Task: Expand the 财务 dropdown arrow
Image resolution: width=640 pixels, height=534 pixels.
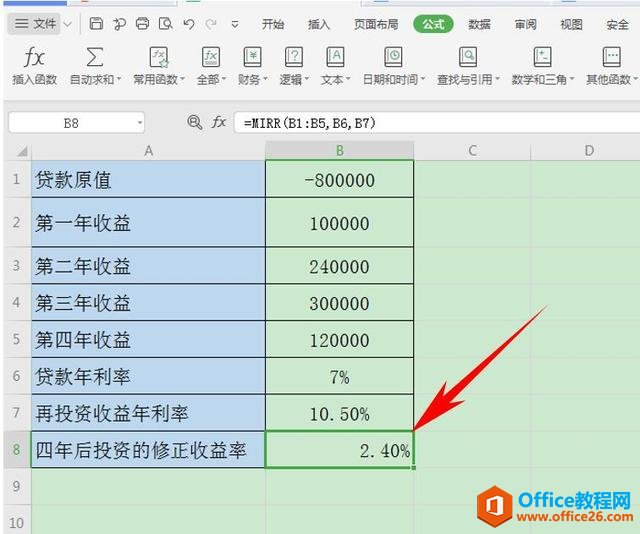Action: [x=265, y=79]
